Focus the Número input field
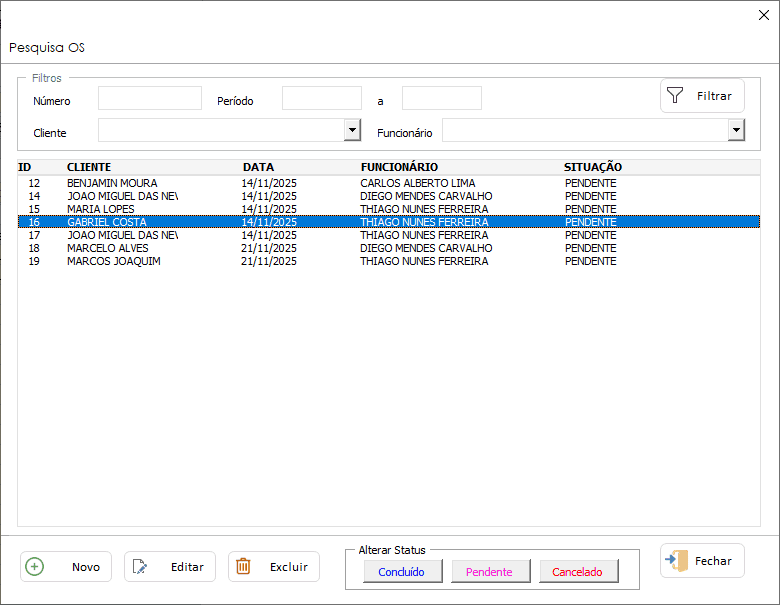Screen dimensions: 780x605 pos(150,98)
